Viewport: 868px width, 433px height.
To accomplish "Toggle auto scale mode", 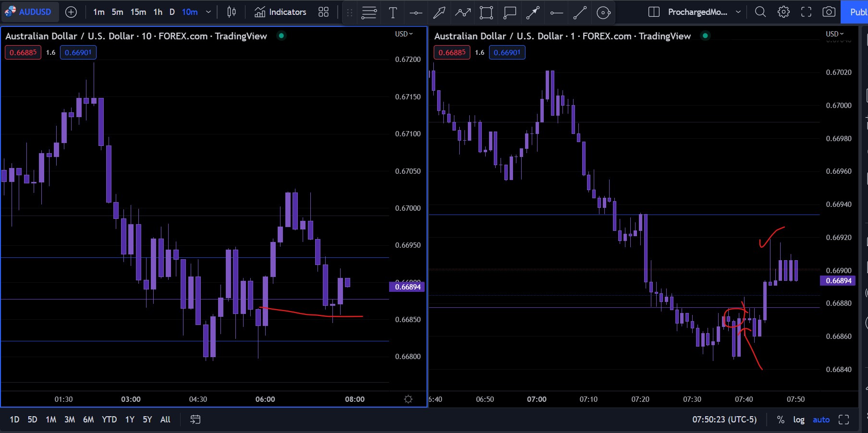I will pyautogui.click(x=821, y=420).
